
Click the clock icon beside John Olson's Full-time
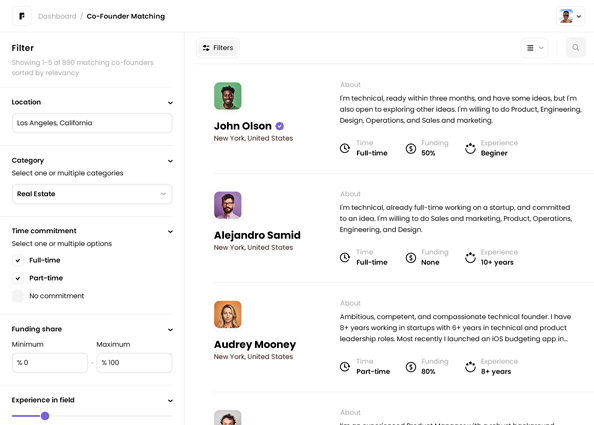[345, 148]
